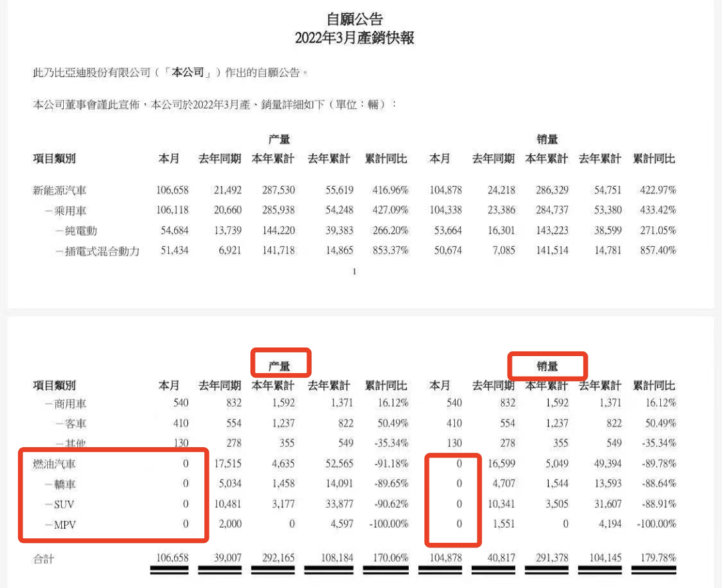Click the value 24,218
722x588 pixels.
(x=501, y=190)
